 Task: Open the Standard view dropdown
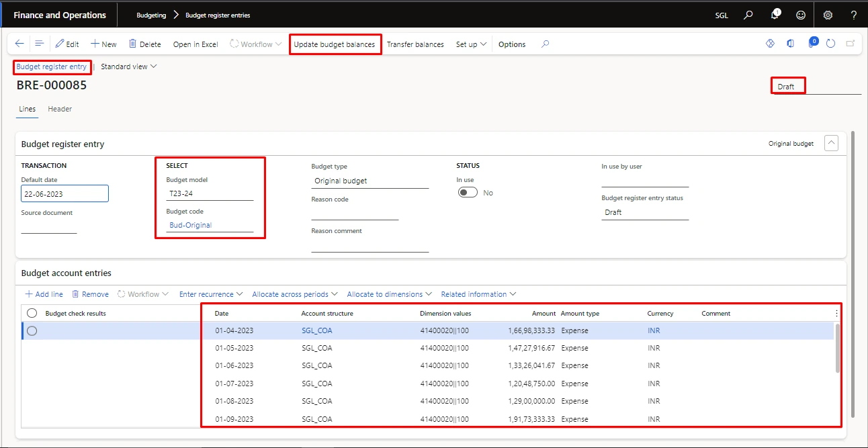(128, 66)
